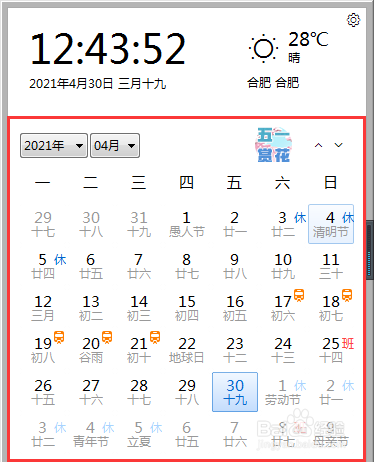Select April 28 十七
Viewport: 374px width, 462px height.
tap(139, 392)
